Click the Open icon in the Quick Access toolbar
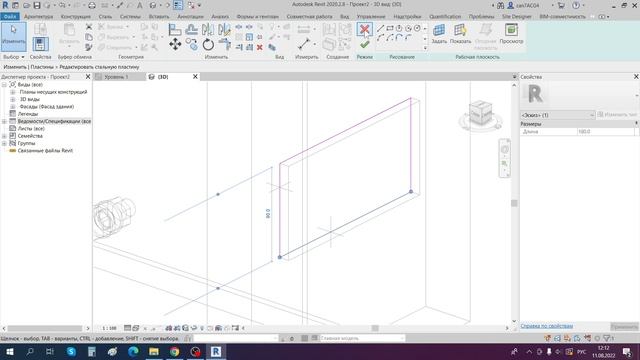 click(x=27, y=5)
